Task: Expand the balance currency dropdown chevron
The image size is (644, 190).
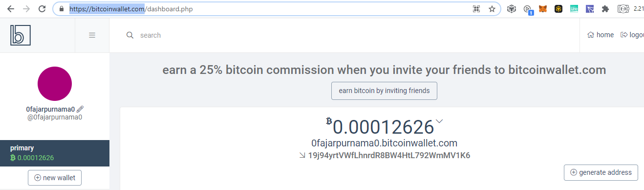Action: [x=439, y=121]
